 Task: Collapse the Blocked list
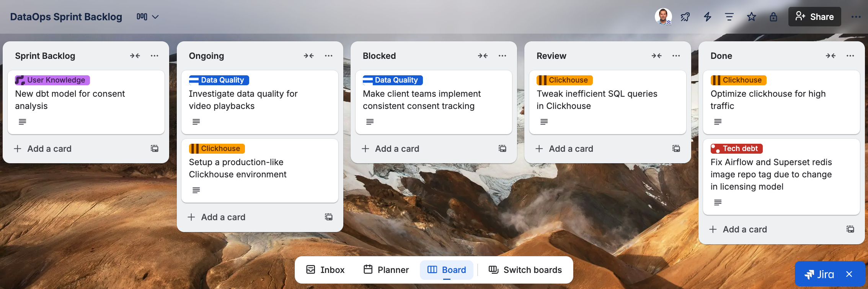click(x=483, y=56)
